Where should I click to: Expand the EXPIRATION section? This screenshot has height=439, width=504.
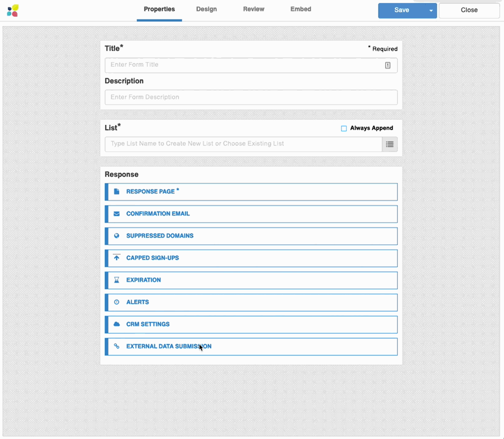(x=251, y=280)
